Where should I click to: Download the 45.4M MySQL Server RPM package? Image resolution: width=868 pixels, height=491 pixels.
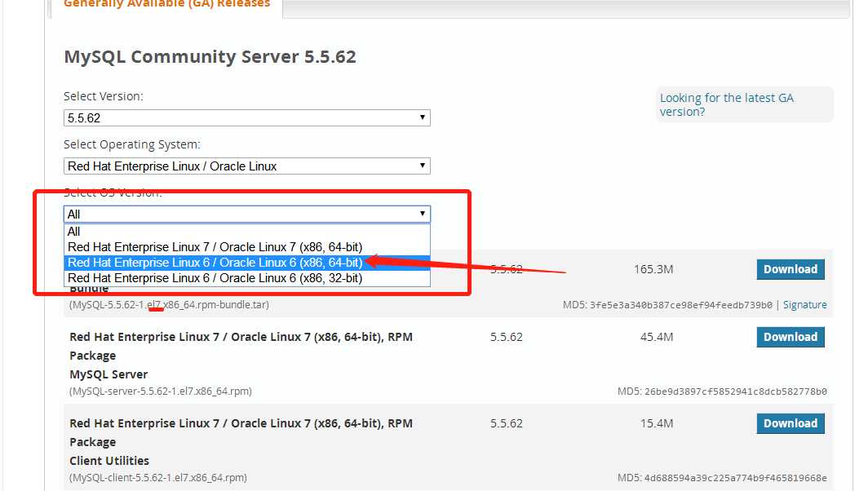coord(790,337)
